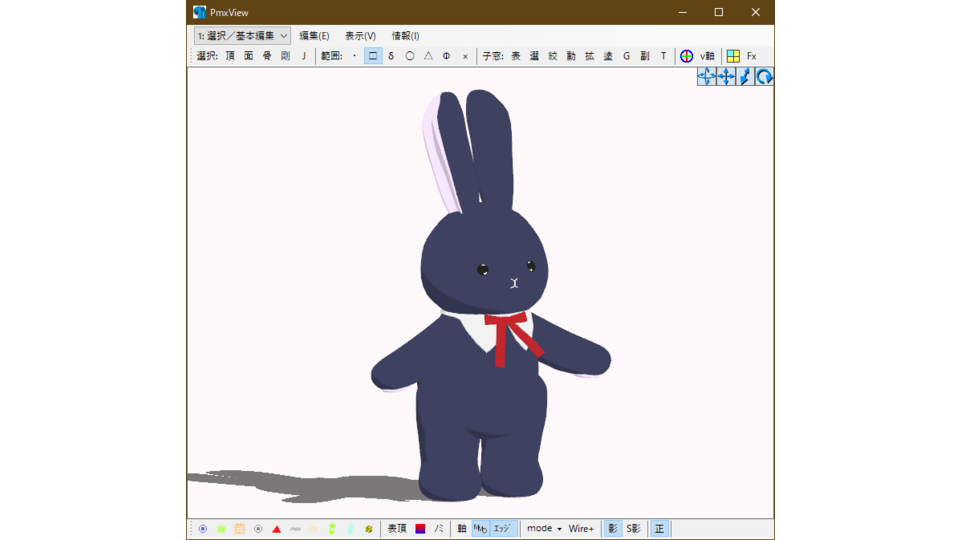Toggle the 影 shadow display
The image size is (960, 540).
click(x=612, y=528)
